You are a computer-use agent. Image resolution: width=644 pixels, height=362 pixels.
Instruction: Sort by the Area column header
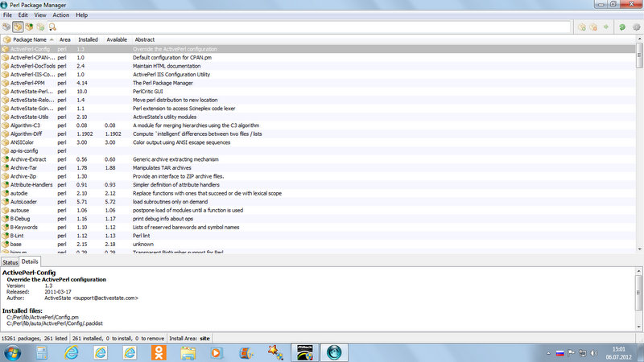coord(65,39)
